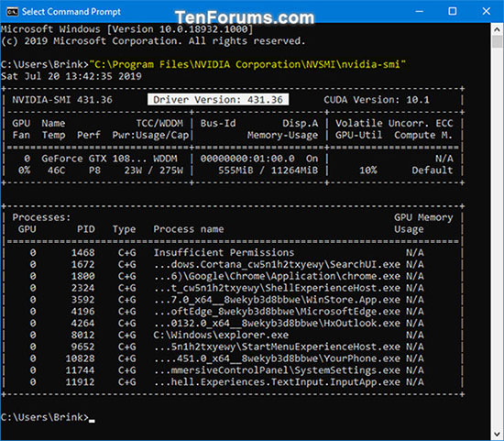Click the '00000000:01:00.0' Bus-Id value

tap(247, 159)
